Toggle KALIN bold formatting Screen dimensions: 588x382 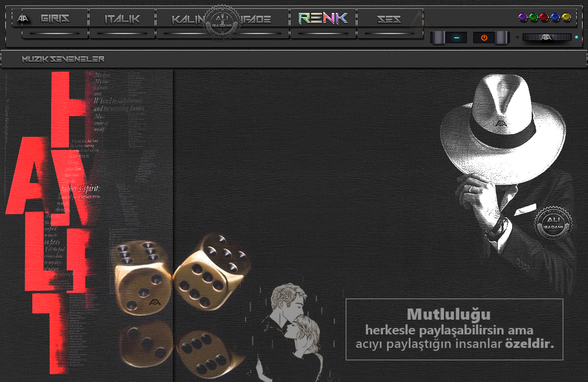187,19
